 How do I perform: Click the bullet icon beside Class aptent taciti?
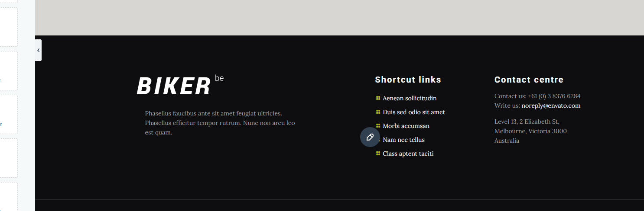tap(378, 153)
